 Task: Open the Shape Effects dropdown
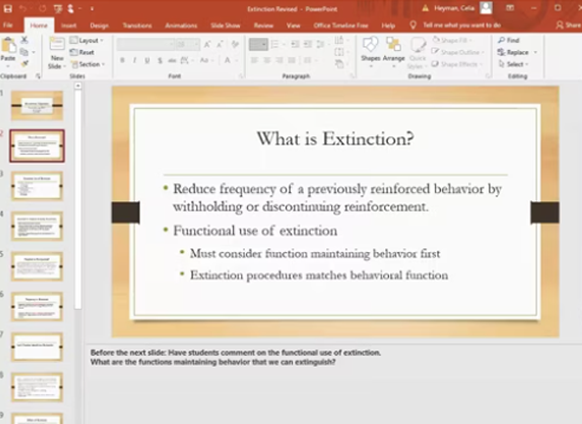[x=457, y=64]
